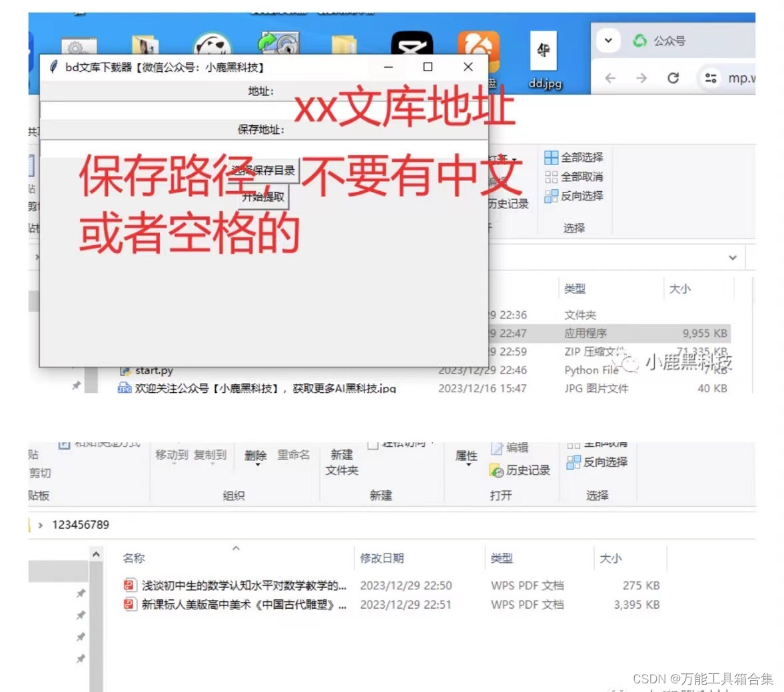Expand the chevron before 123456789 breadcrumb

[x=41, y=525]
